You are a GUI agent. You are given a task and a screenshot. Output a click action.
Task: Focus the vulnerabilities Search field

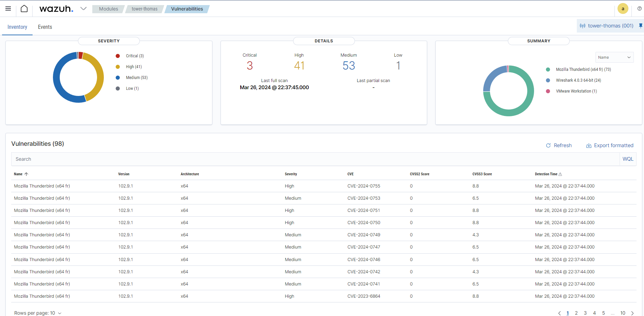(x=316, y=159)
